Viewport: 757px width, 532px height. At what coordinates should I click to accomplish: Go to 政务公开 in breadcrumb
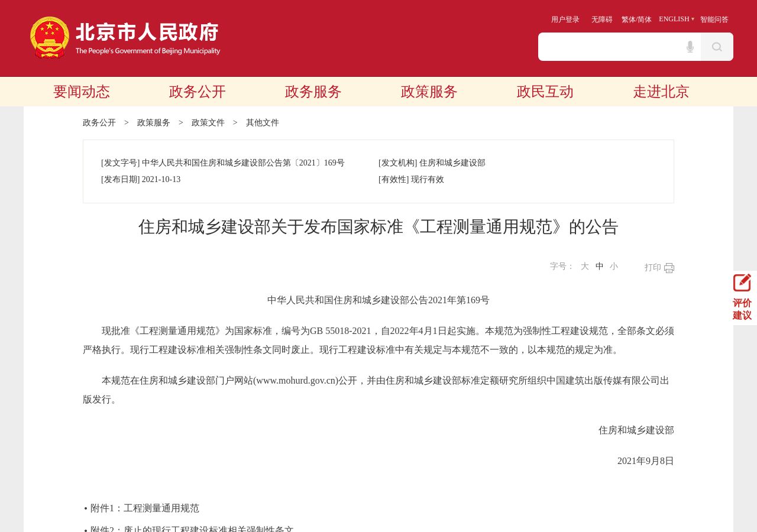[x=99, y=123]
